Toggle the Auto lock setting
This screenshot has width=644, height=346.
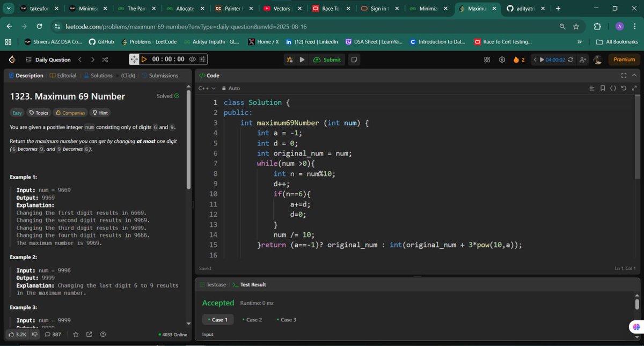231,88
